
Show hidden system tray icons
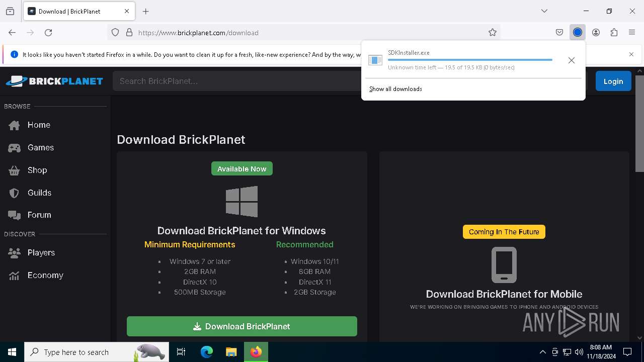[x=542, y=352]
